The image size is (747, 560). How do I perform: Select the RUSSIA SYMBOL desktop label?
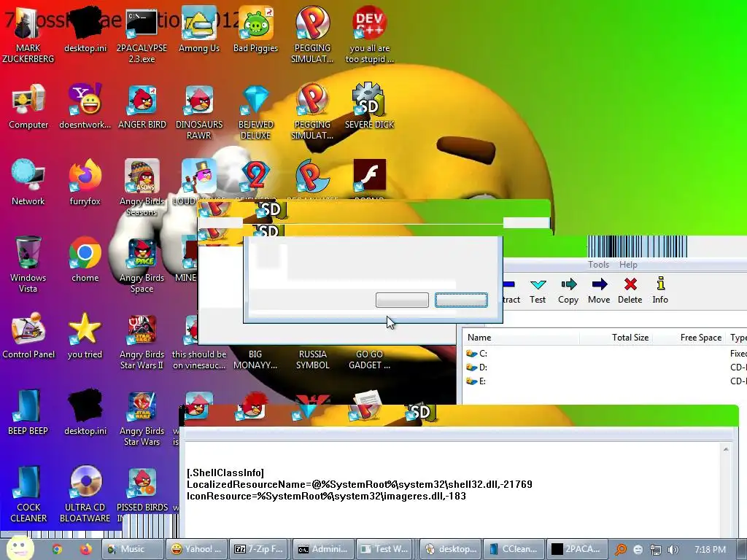(312, 359)
